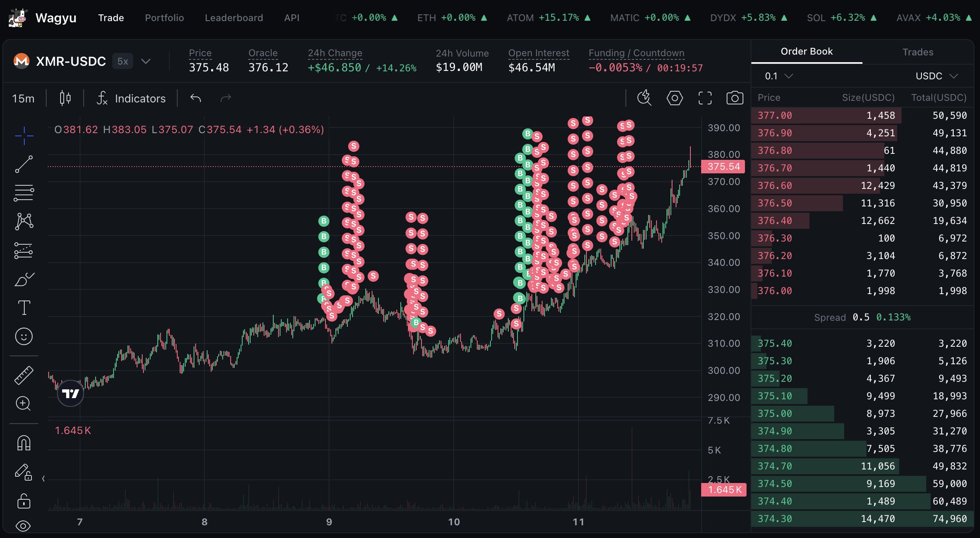980x538 pixels.
Task: Select the 377.00 ask price row
Action: (x=862, y=116)
